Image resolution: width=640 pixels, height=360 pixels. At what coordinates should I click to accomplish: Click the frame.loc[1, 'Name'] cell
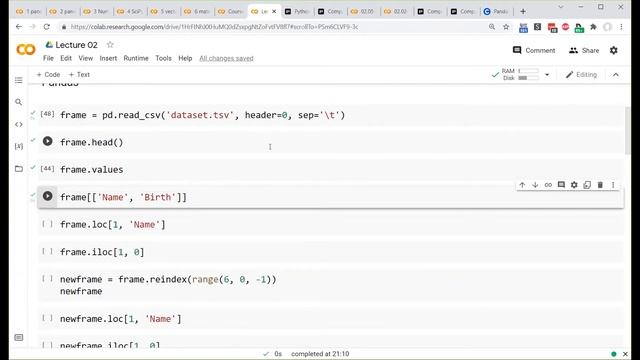click(331, 224)
